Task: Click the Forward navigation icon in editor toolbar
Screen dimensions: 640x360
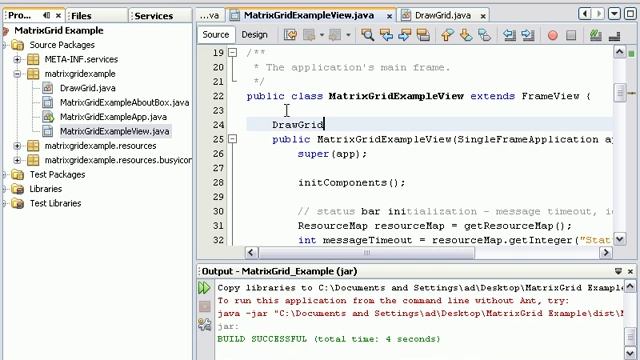Action: tap(335, 35)
